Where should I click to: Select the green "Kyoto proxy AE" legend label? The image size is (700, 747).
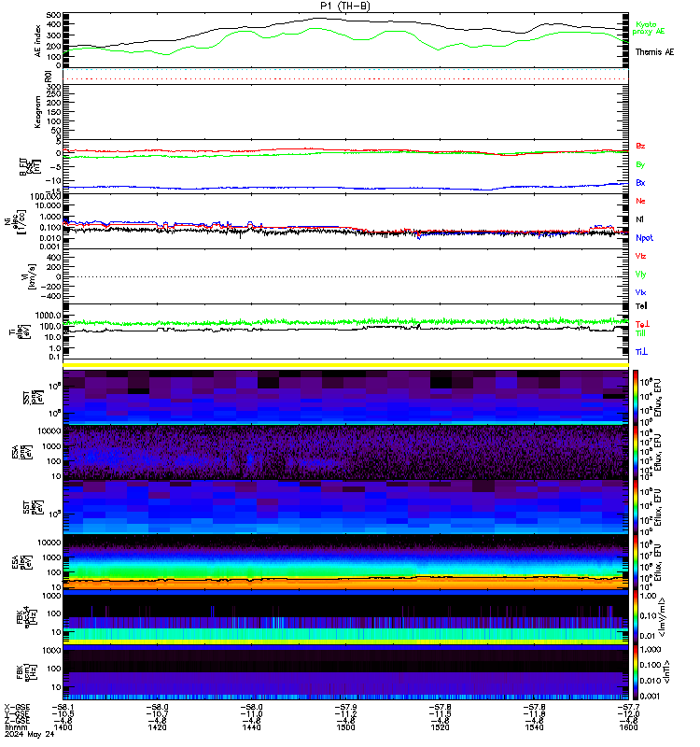tap(648, 28)
